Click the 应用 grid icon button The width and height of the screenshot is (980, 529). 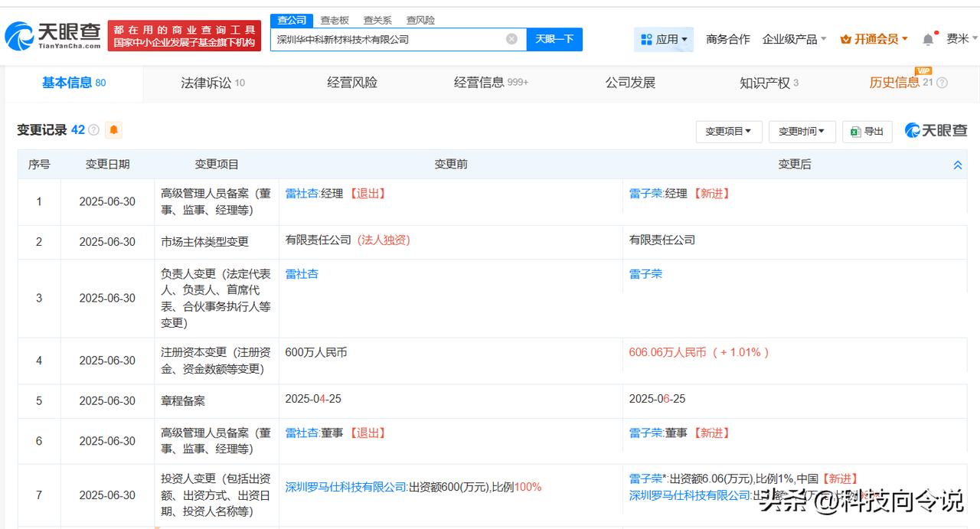(664, 39)
